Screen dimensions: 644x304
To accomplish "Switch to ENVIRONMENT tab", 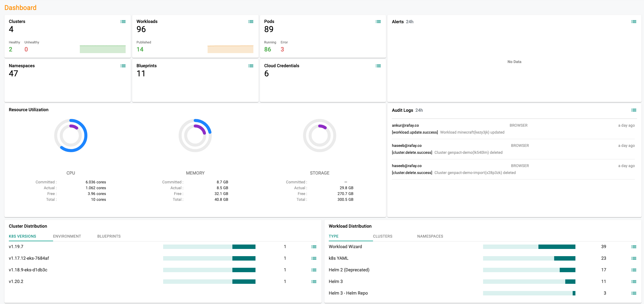I will pyautogui.click(x=67, y=236).
